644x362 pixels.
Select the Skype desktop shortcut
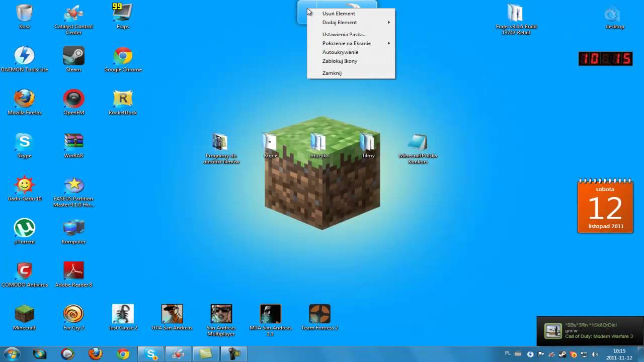(24, 146)
